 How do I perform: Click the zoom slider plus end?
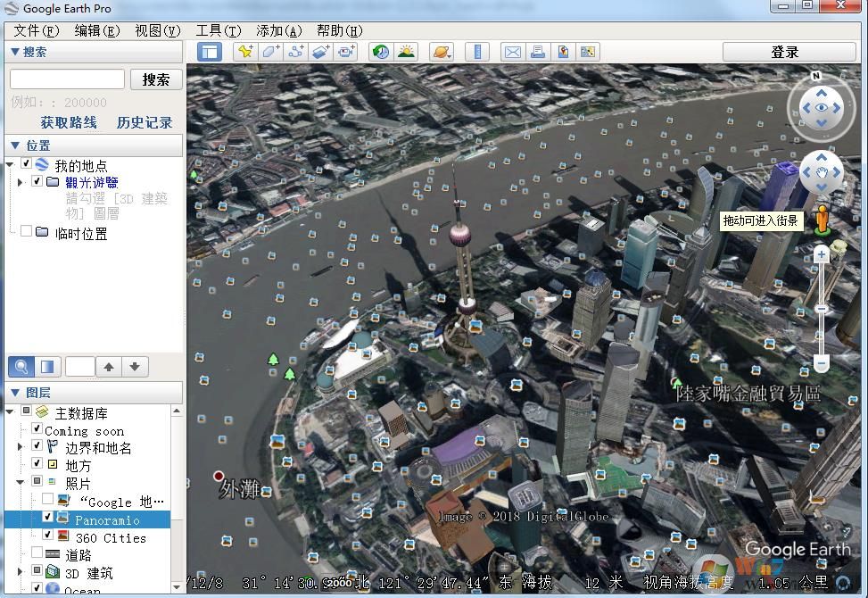point(822,255)
